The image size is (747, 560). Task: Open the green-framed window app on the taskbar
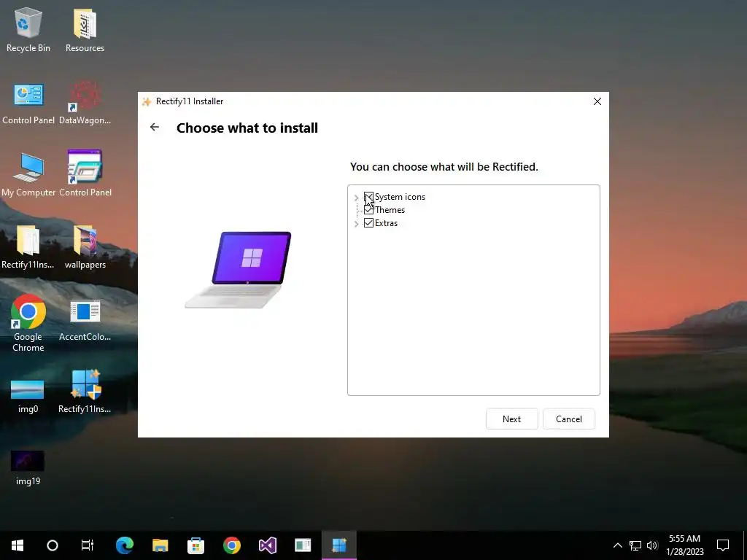(x=303, y=545)
